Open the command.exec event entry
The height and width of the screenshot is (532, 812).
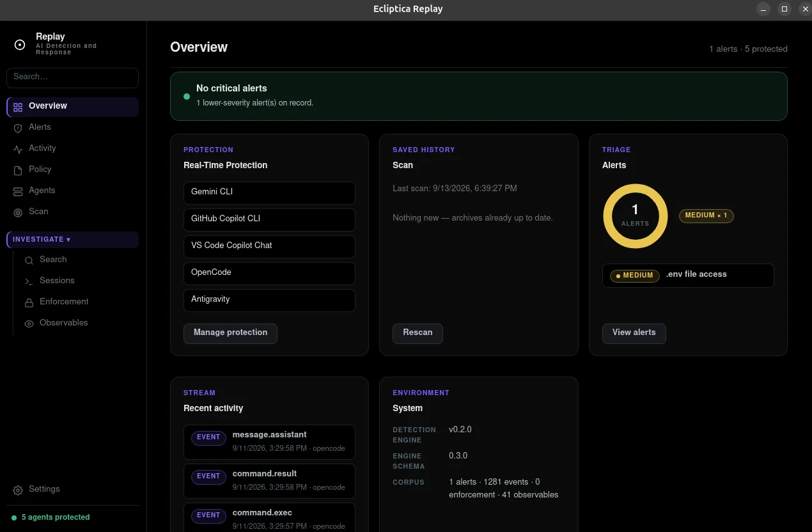269,518
